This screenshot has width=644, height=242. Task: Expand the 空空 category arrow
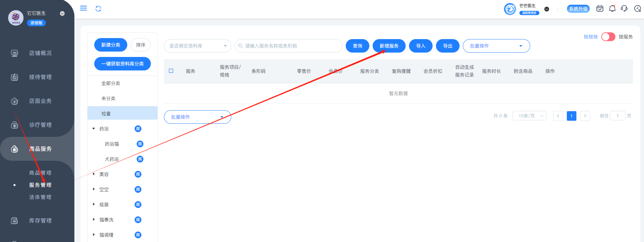94,189
